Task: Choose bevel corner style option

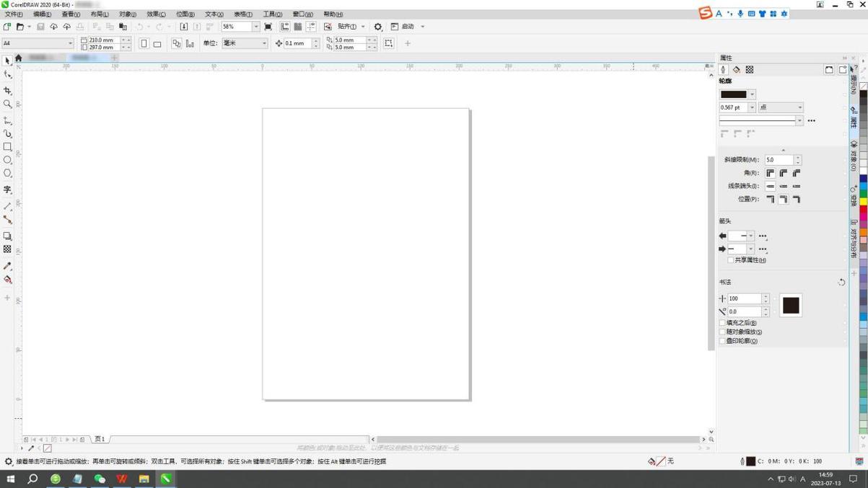Action: click(797, 173)
